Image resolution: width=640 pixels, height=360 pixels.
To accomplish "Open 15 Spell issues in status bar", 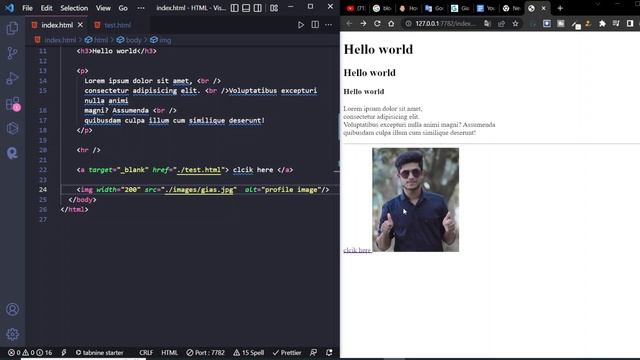I will click(x=249, y=353).
